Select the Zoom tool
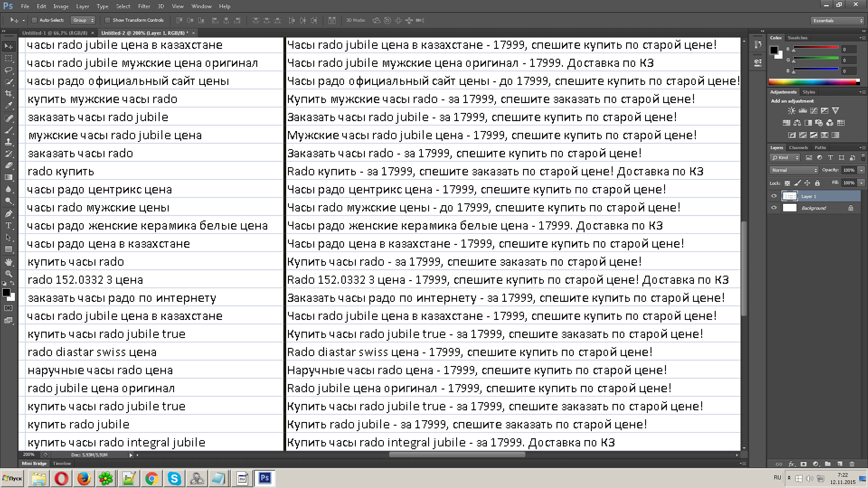Image resolution: width=868 pixels, height=488 pixels. (9, 274)
